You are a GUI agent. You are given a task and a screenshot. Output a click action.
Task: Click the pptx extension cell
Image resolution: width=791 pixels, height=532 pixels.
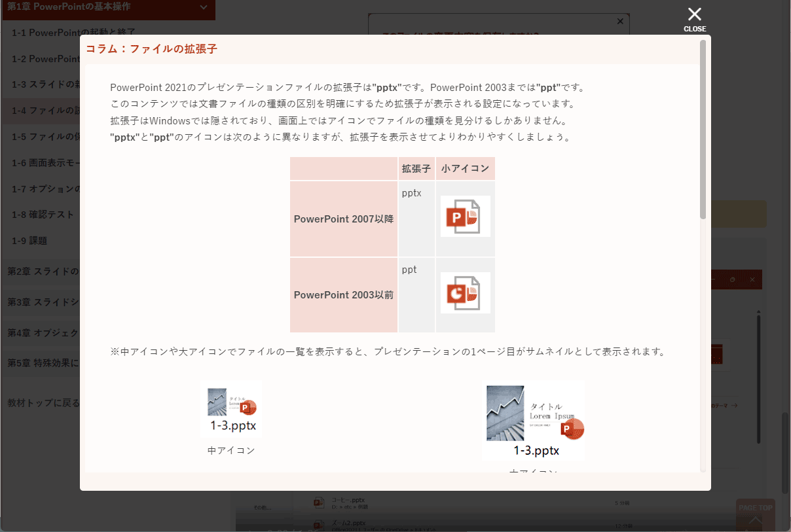(416, 219)
